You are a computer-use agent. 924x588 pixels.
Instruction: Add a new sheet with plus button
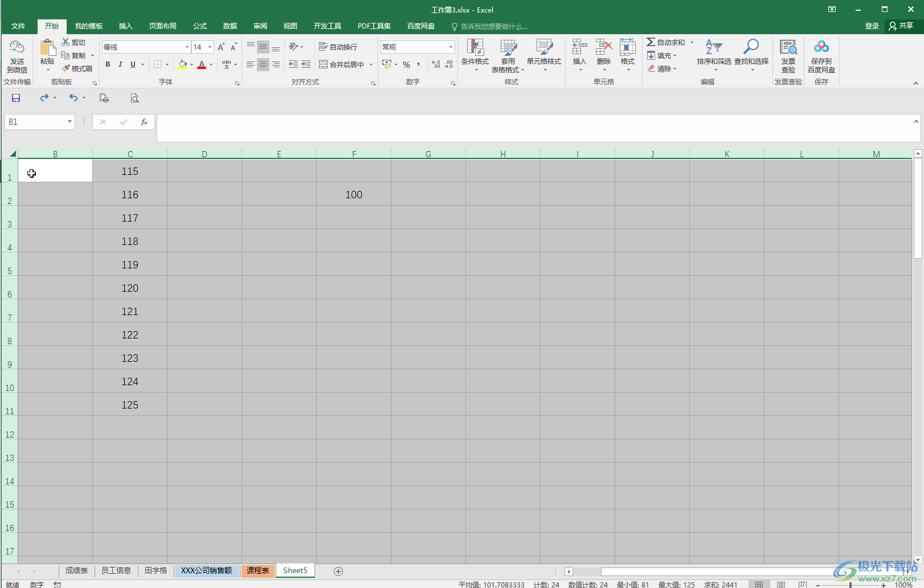point(338,571)
